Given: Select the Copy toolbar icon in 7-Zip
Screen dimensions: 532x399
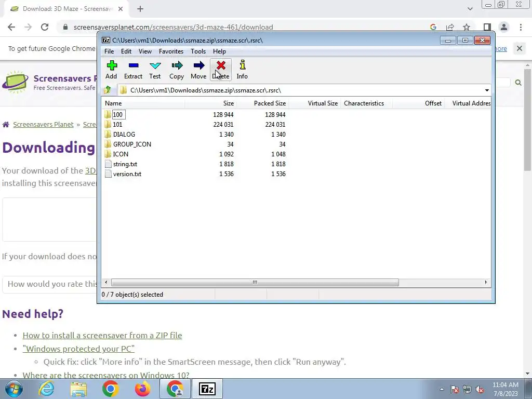Looking at the screenshot, I should coord(177,70).
